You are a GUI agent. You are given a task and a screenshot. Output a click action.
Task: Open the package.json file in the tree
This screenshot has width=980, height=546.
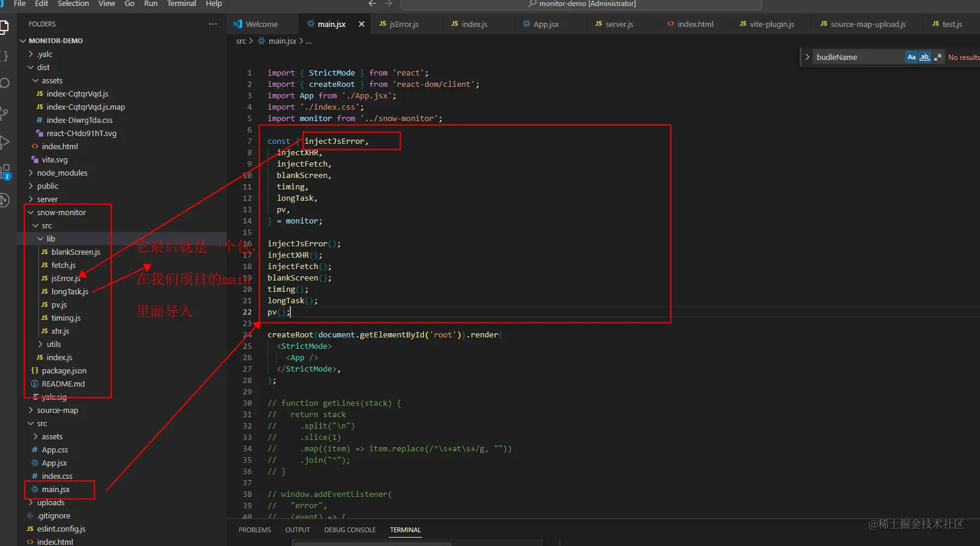64,370
